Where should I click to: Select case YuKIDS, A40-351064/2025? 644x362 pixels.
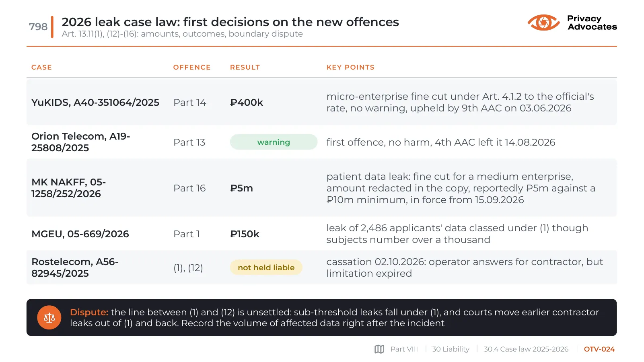tap(95, 103)
